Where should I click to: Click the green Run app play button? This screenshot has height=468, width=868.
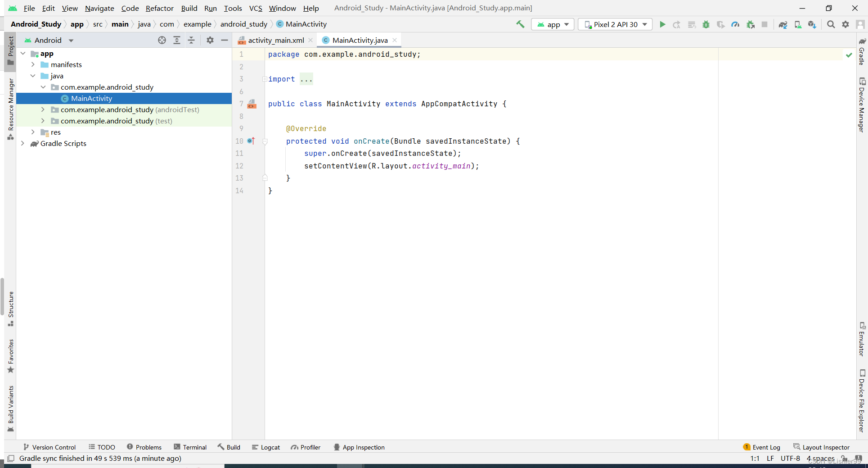(x=662, y=25)
